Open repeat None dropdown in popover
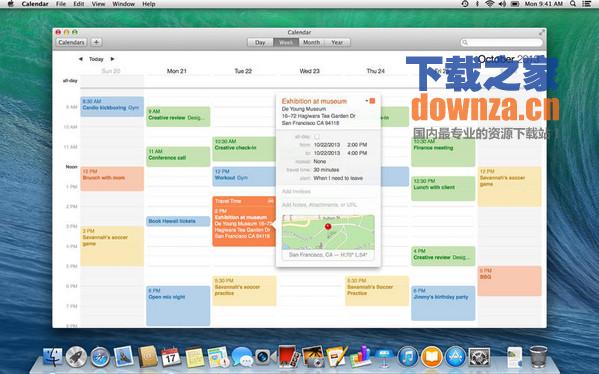The width and height of the screenshot is (599, 374). click(320, 161)
